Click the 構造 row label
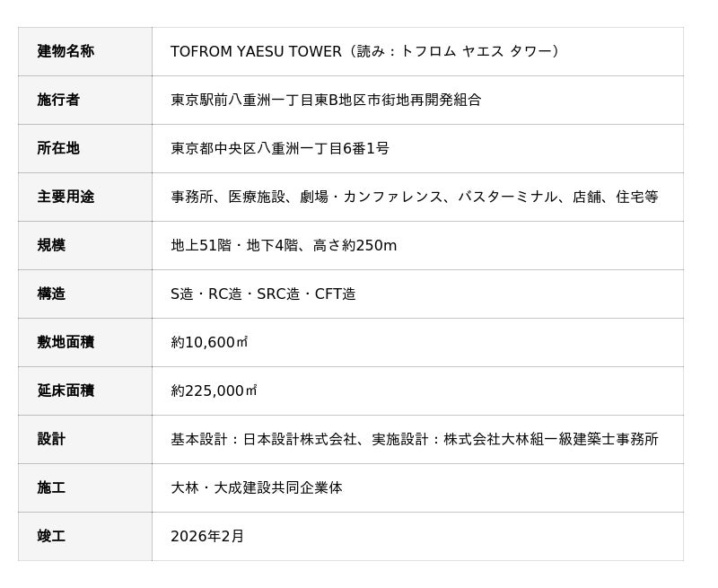 point(51,294)
